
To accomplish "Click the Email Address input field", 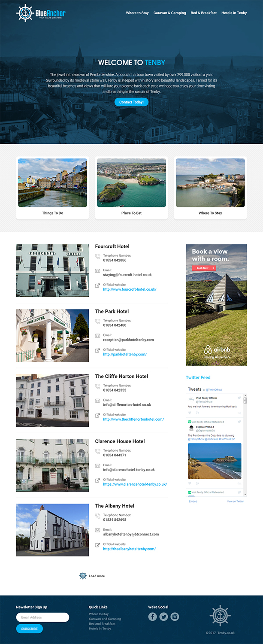I will click(42, 617).
